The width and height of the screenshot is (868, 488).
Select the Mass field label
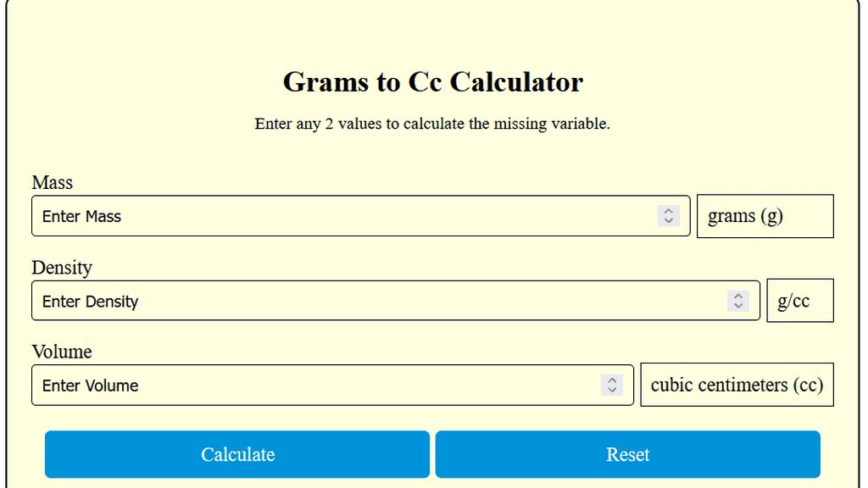tap(52, 182)
